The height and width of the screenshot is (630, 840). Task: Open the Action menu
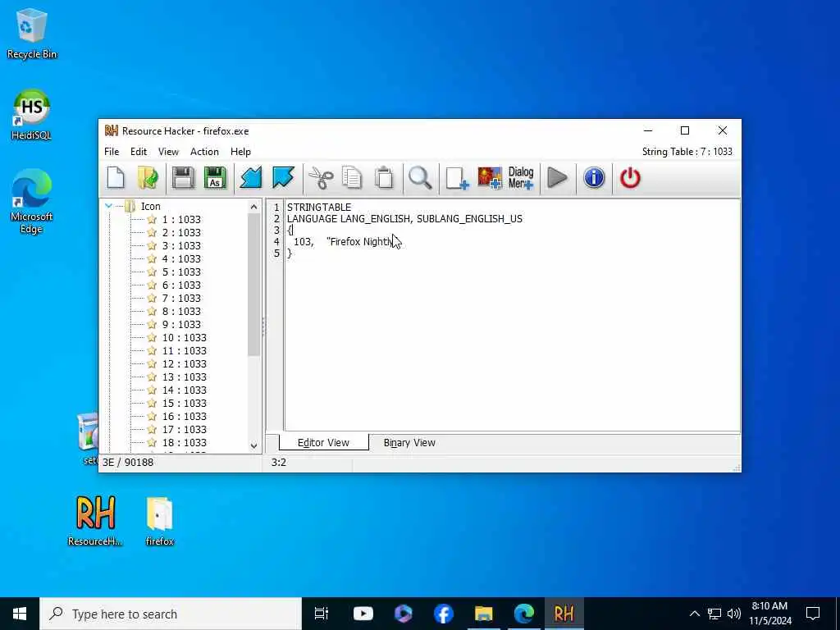click(204, 152)
